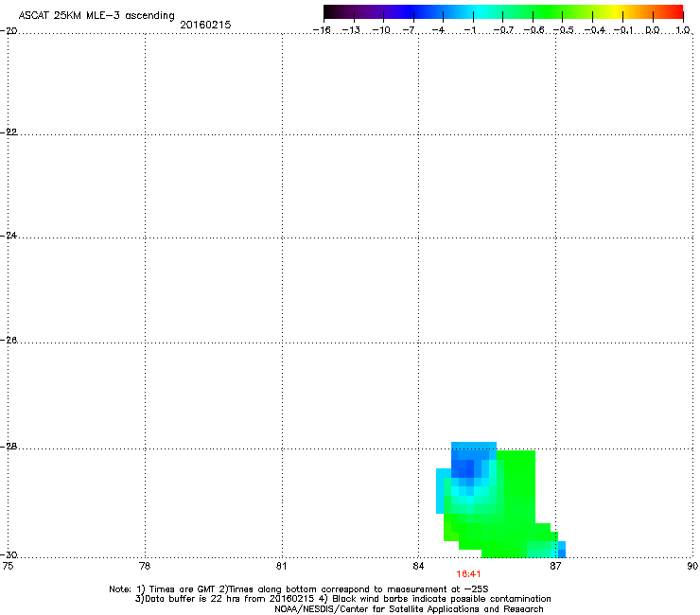Viewport: 700px width, 615px height.
Task: Click the note about Data buffer 22 hrs
Action: tap(342, 599)
